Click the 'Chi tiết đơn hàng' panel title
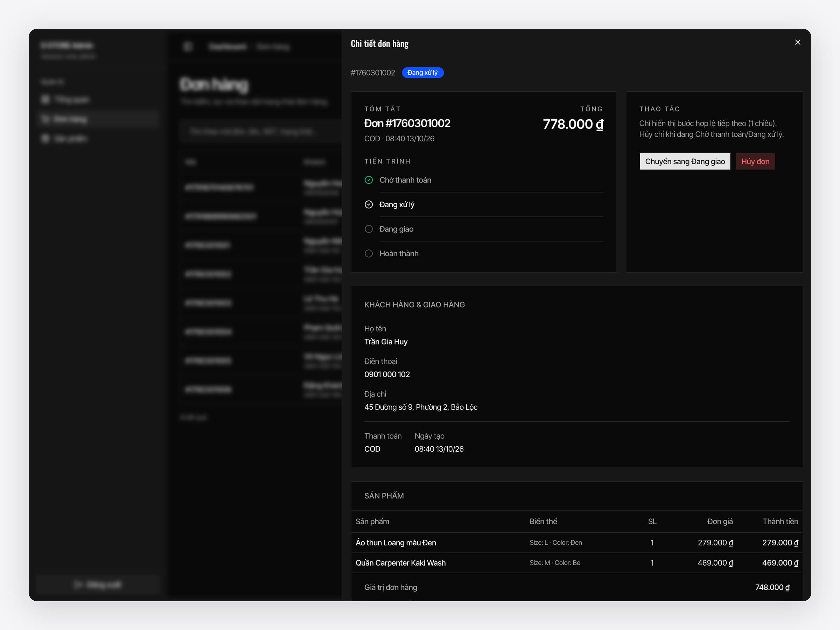Viewport: 840px width, 630px height. pyautogui.click(x=379, y=44)
